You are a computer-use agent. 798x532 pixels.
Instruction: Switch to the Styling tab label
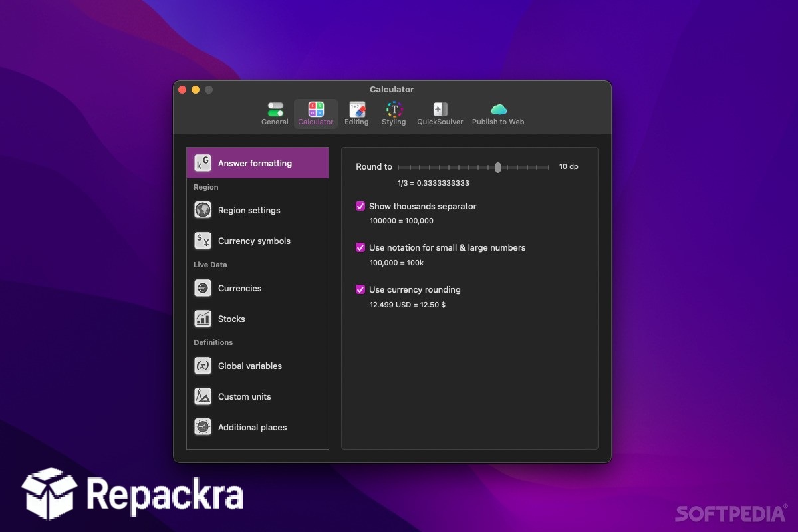pyautogui.click(x=394, y=122)
